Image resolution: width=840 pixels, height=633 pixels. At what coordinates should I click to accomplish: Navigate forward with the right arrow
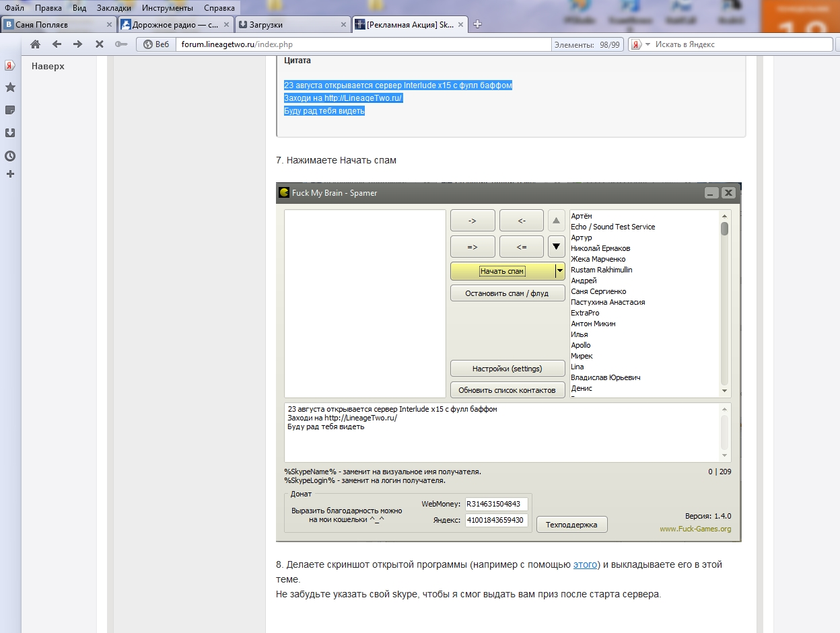click(x=77, y=44)
